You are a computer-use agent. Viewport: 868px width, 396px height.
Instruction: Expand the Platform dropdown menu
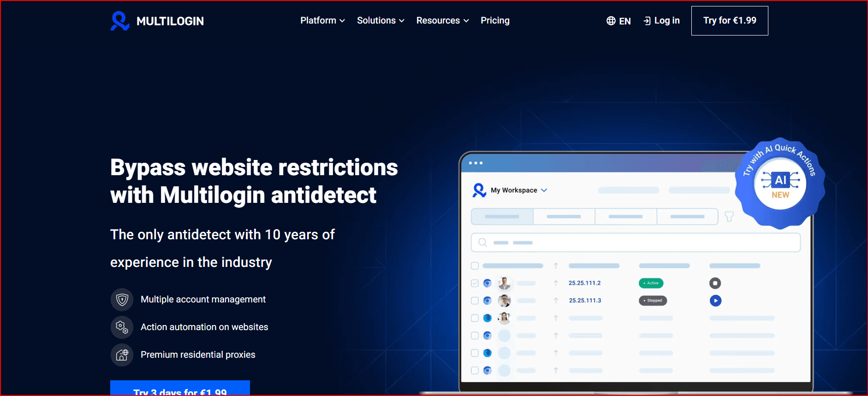tap(322, 21)
